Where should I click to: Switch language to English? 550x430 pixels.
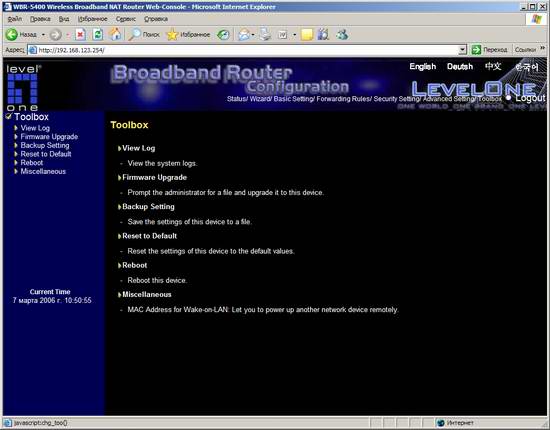(423, 66)
